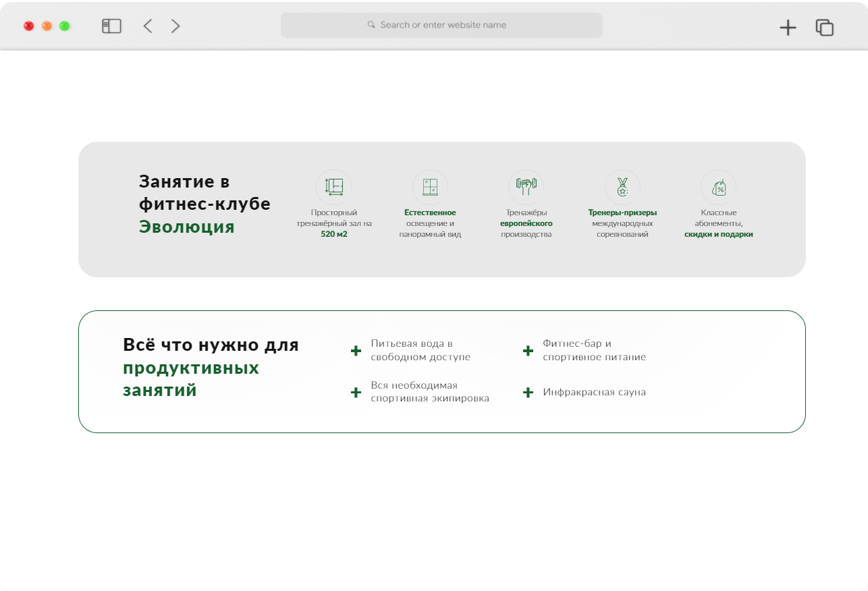
Task: Go back with the left arrow
Action: click(148, 26)
